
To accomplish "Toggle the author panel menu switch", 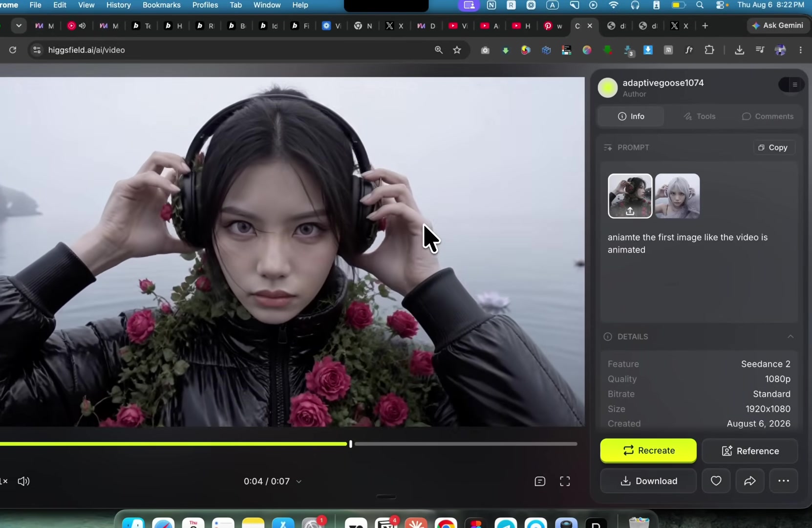I will (x=791, y=85).
